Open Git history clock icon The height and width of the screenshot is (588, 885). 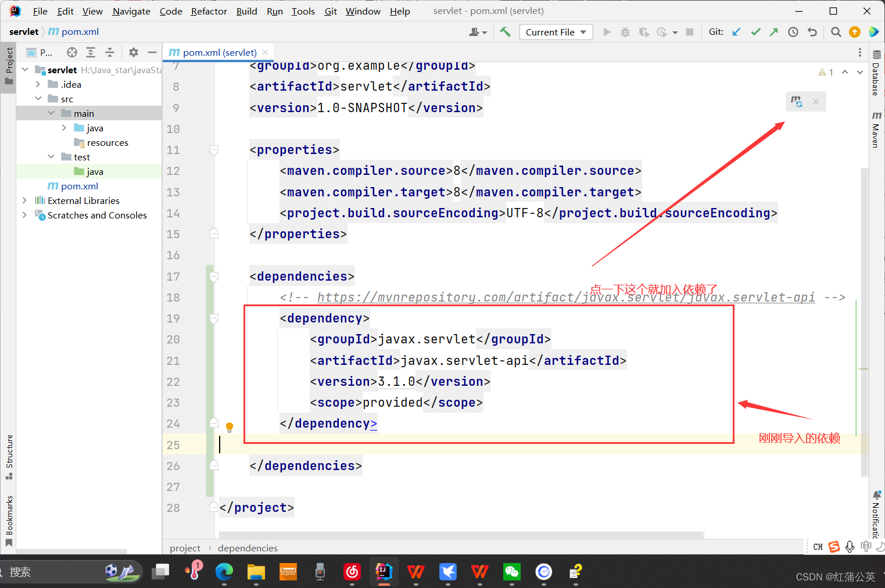(793, 32)
